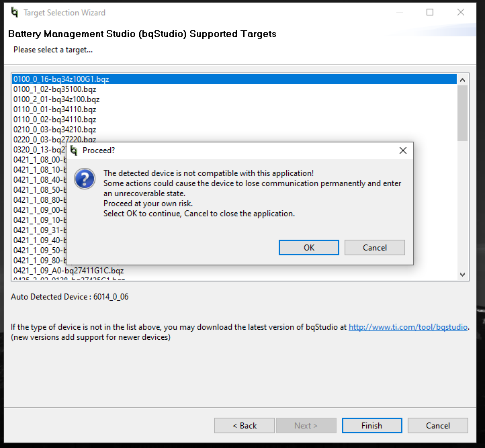The width and height of the screenshot is (485, 448).
Task: Click the Finish button in wizard
Action: pos(371,426)
